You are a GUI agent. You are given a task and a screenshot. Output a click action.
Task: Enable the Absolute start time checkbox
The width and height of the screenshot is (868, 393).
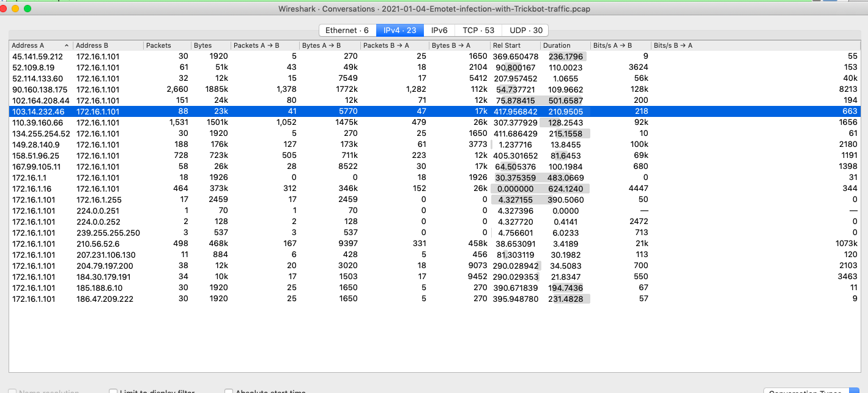click(228, 391)
